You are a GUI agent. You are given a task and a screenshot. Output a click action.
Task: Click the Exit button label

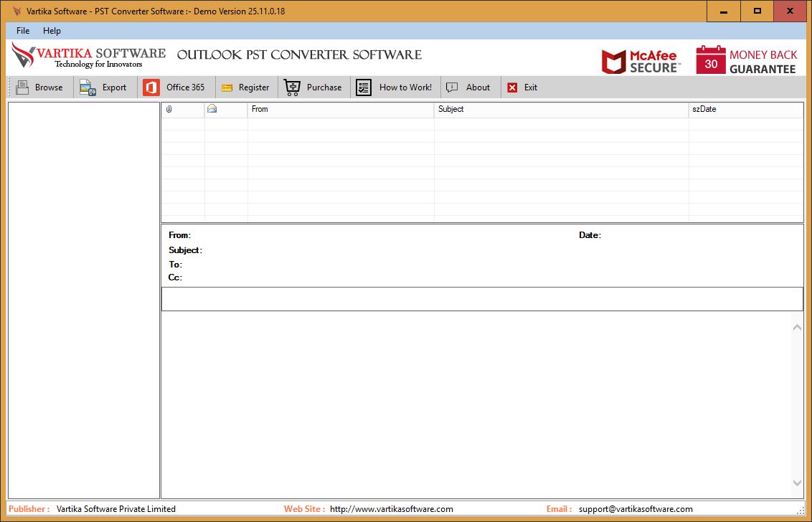pyautogui.click(x=531, y=87)
